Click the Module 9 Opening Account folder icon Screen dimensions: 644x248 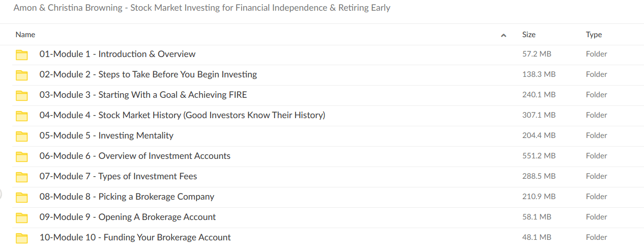pos(21,217)
